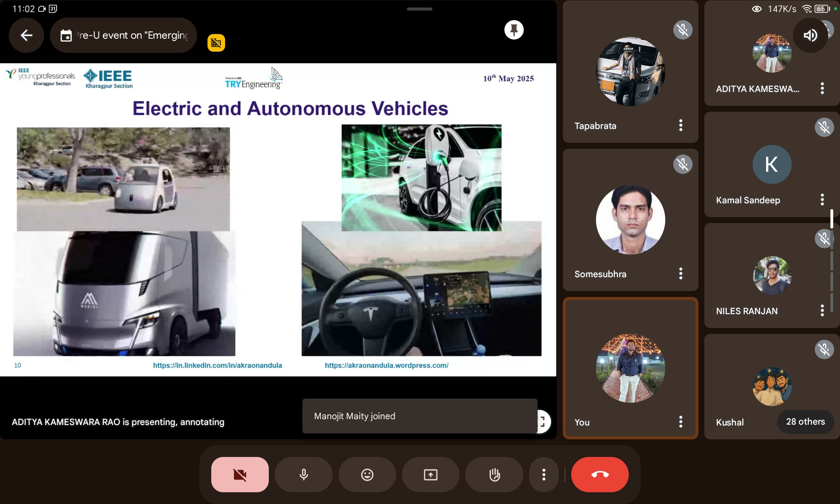Click the '10th May 2025' date text
Image resolution: width=840 pixels, height=504 pixels.
click(508, 79)
